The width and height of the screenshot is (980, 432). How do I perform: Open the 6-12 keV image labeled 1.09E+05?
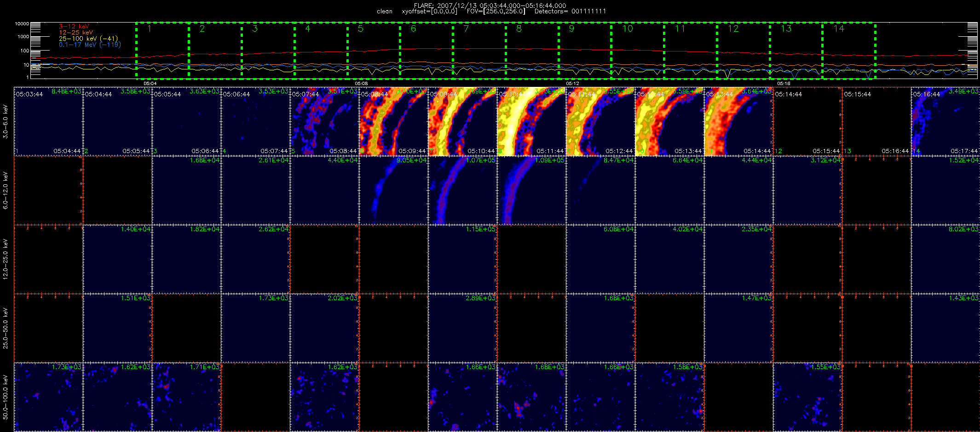coord(531,190)
